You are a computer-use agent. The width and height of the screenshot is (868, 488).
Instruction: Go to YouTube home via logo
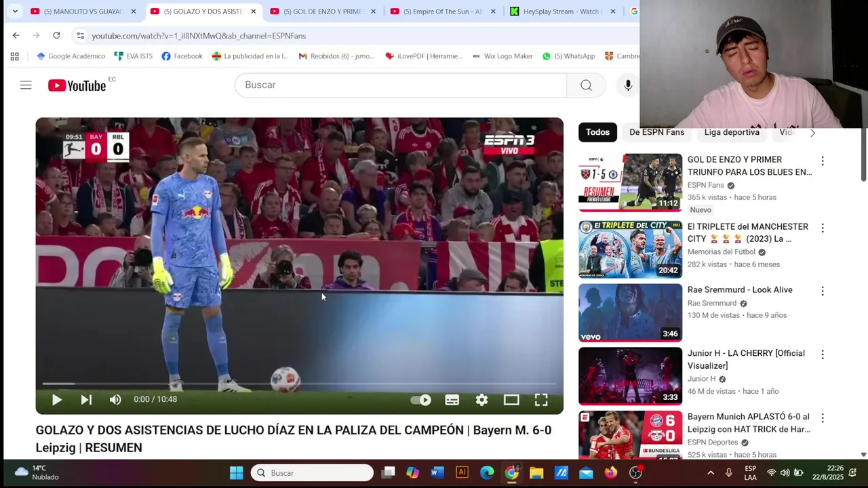[77, 85]
